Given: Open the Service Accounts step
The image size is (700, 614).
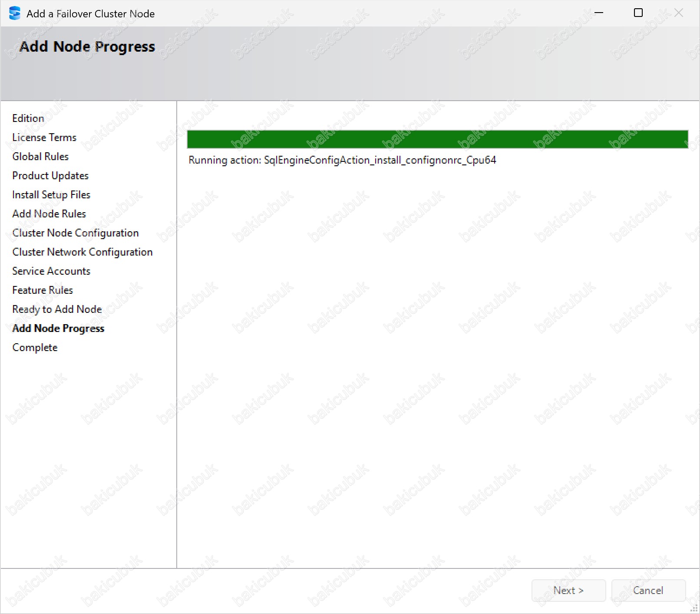Looking at the screenshot, I should pyautogui.click(x=51, y=271).
